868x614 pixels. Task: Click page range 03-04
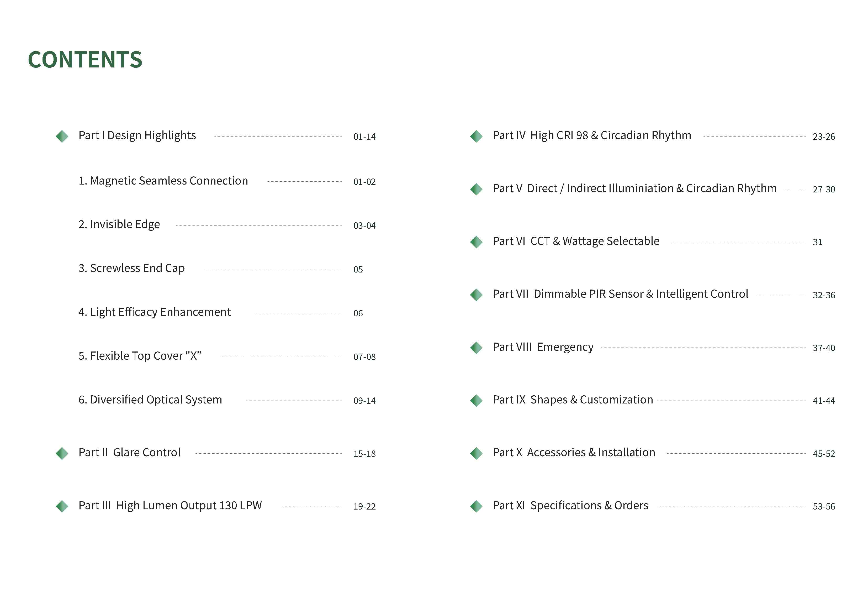364,226
